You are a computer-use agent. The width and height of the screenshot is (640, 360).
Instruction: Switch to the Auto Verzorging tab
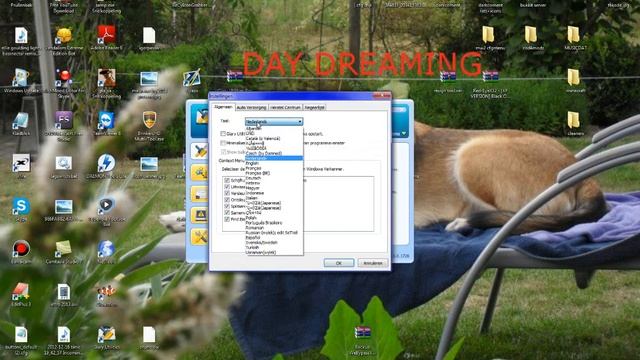tap(251, 107)
